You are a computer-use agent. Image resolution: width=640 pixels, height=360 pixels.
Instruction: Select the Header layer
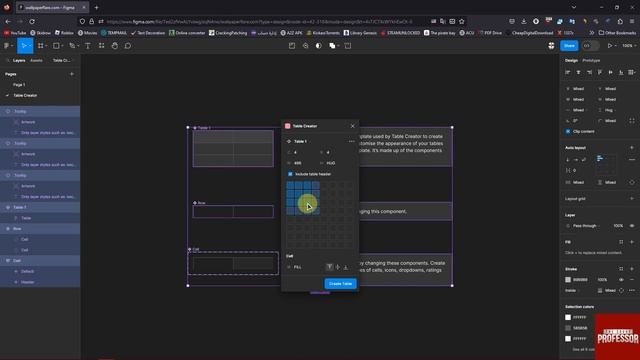(40, 282)
